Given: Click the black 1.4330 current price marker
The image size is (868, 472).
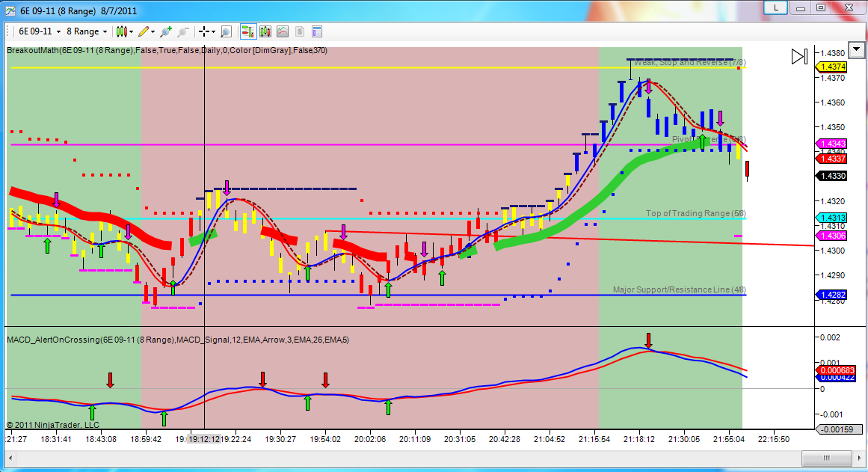Looking at the screenshot, I should 831,176.
